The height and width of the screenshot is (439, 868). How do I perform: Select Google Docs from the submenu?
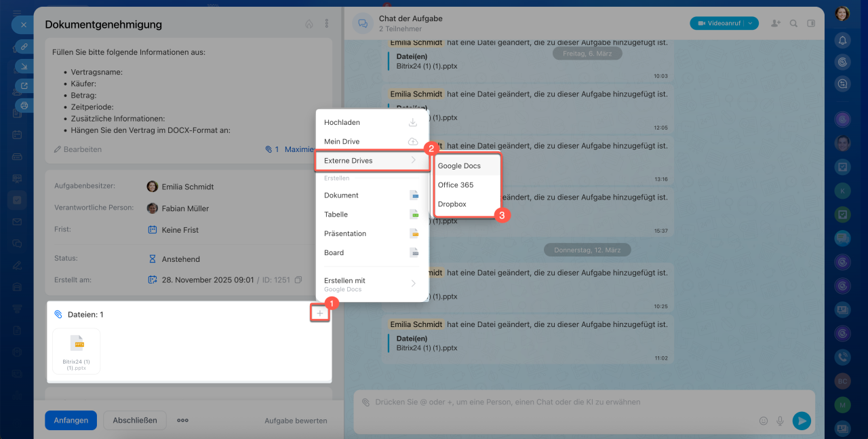(459, 166)
